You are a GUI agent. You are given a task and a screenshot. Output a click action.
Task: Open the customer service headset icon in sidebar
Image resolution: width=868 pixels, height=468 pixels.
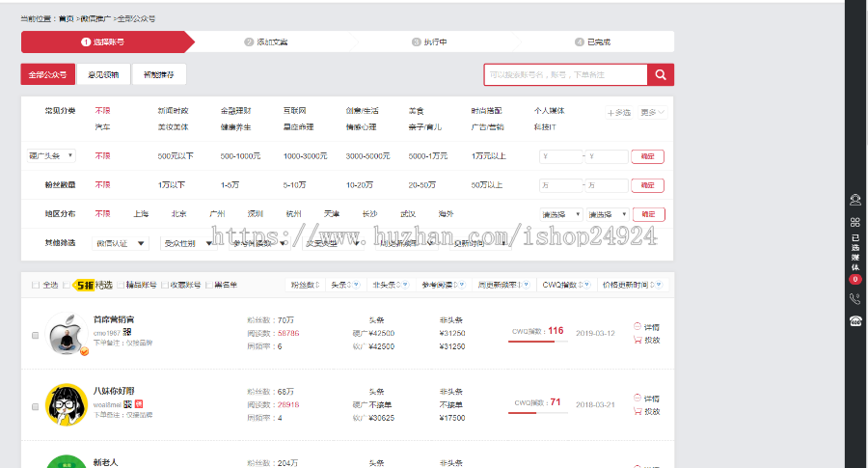pos(855,200)
